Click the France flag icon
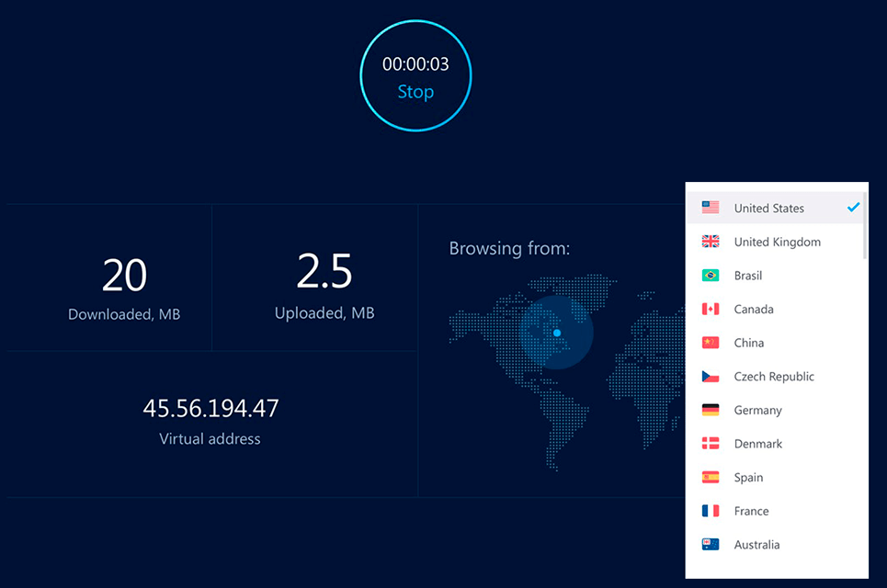The width and height of the screenshot is (887, 588). click(711, 511)
